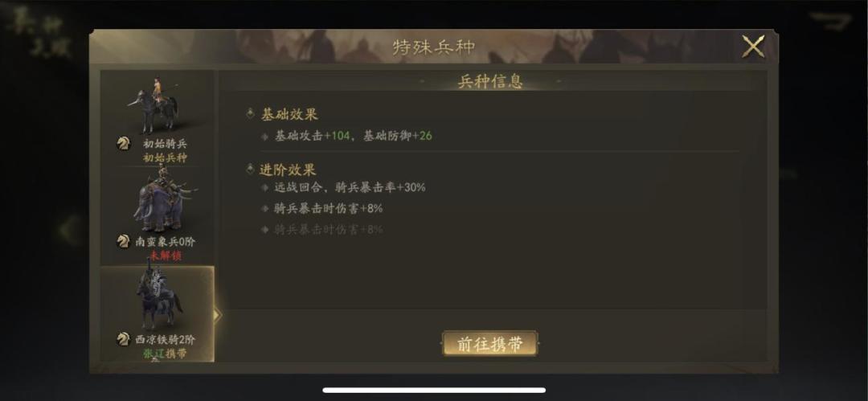Viewport: 868px width, 401px height.
Task: Click the arrow pointer beside selected 西凉铁骑
Action: pyautogui.click(x=218, y=315)
